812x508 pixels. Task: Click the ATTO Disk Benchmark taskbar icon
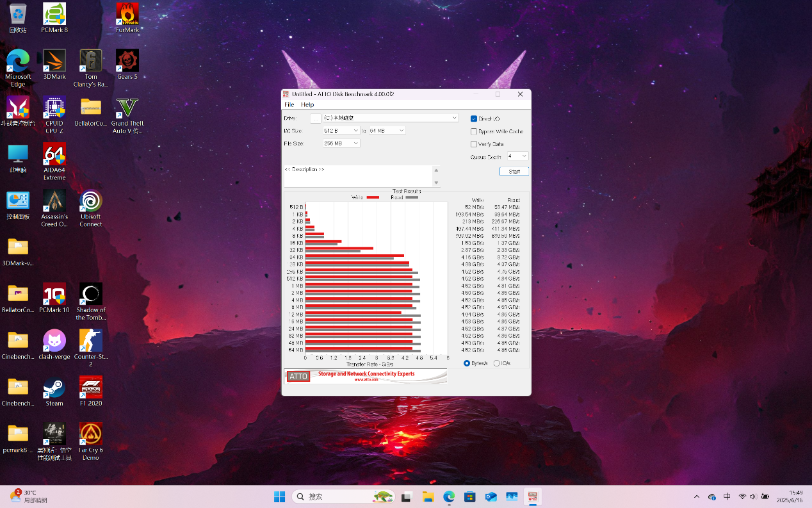pos(532,496)
